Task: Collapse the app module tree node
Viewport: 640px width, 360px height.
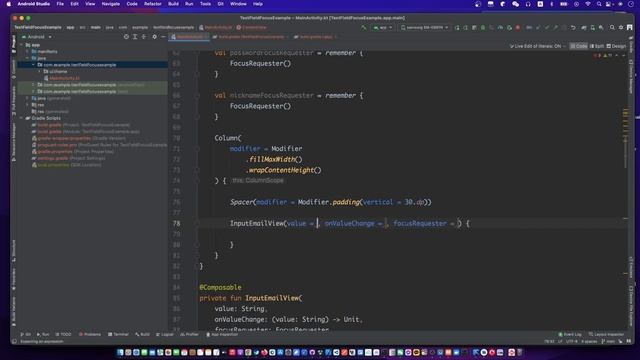Action: coord(22,45)
